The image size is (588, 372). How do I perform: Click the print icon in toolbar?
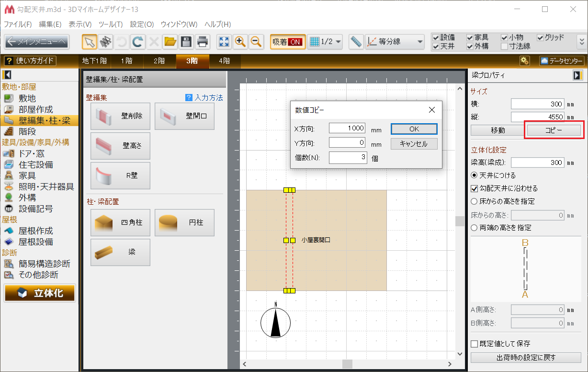(203, 42)
